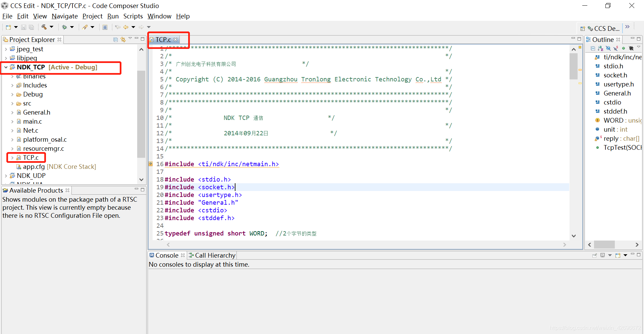
Task: Show more perspectives chevron
Action: point(627,27)
